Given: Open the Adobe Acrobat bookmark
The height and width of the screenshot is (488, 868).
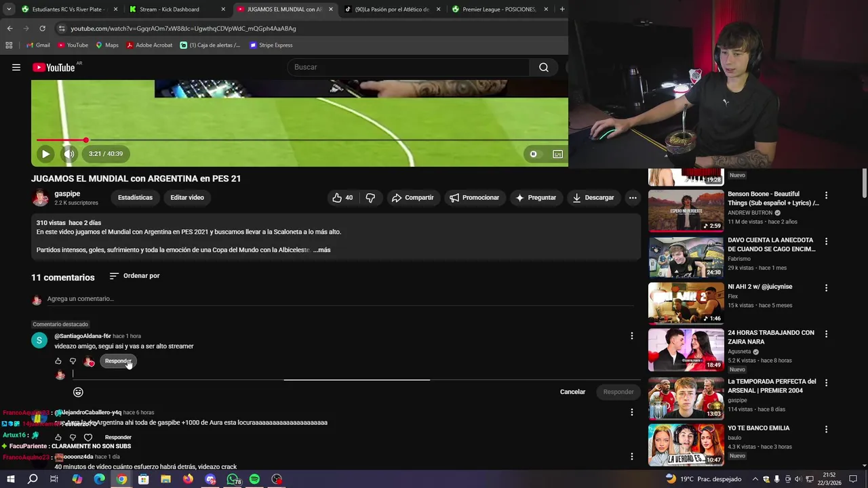Looking at the screenshot, I should tap(149, 45).
